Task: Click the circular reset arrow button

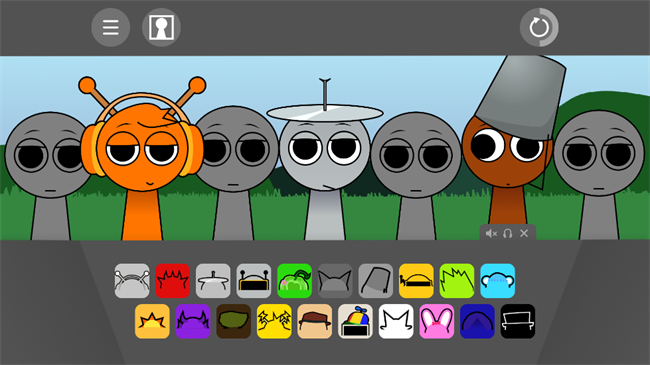Action: tap(539, 27)
